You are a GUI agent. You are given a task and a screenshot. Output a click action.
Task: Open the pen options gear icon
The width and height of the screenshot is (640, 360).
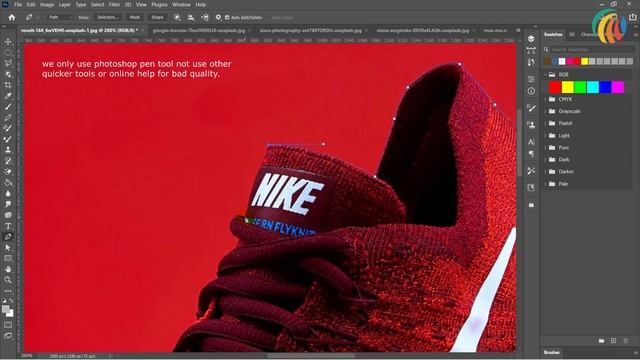coord(218,18)
